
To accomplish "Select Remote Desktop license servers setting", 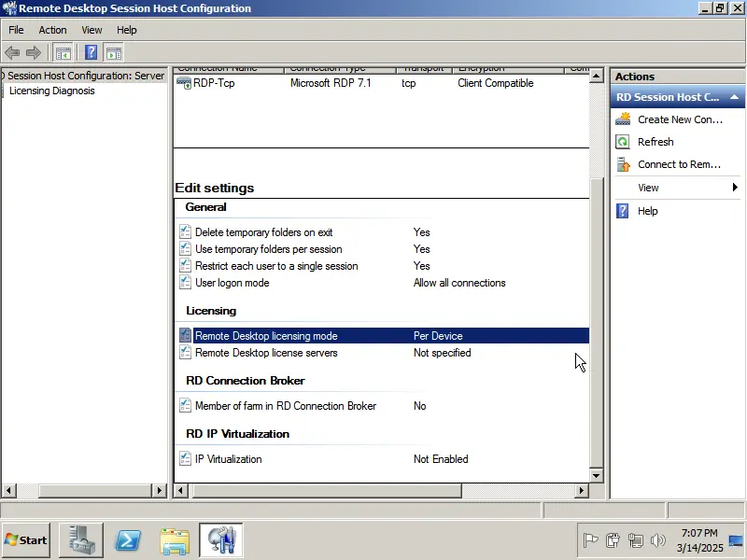I will pos(266,353).
